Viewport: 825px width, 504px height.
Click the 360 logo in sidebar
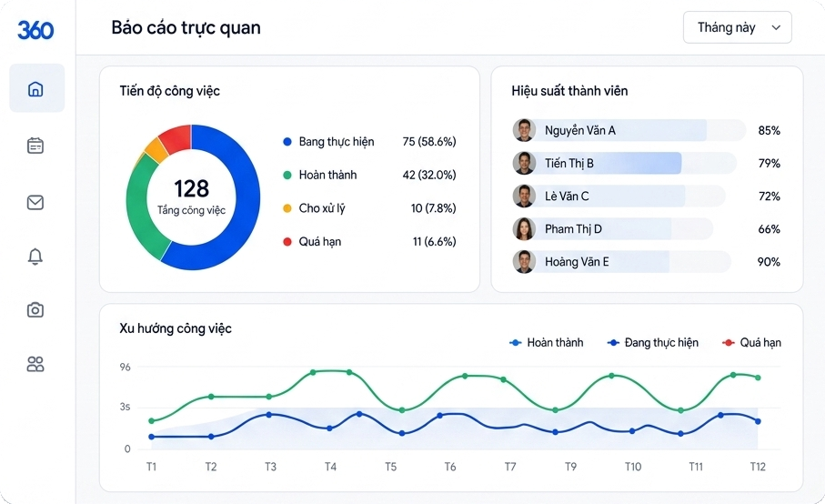[35, 30]
